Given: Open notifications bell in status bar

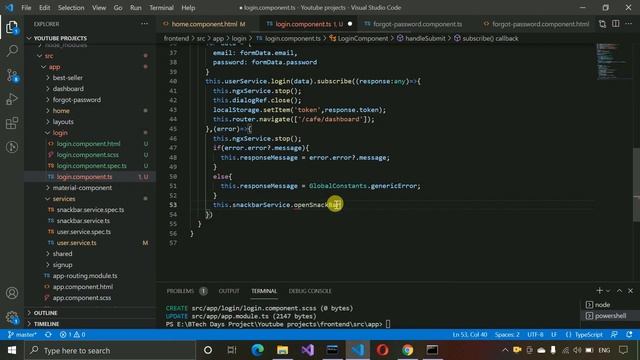Looking at the screenshot, I should (629, 334).
